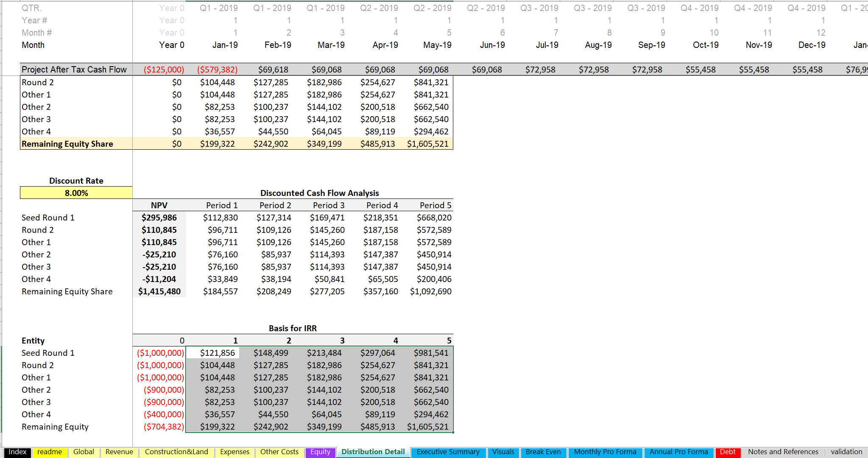The image size is (868, 458).
Task: Click the yellow 8.00% discount rate cell
Action: (x=76, y=193)
